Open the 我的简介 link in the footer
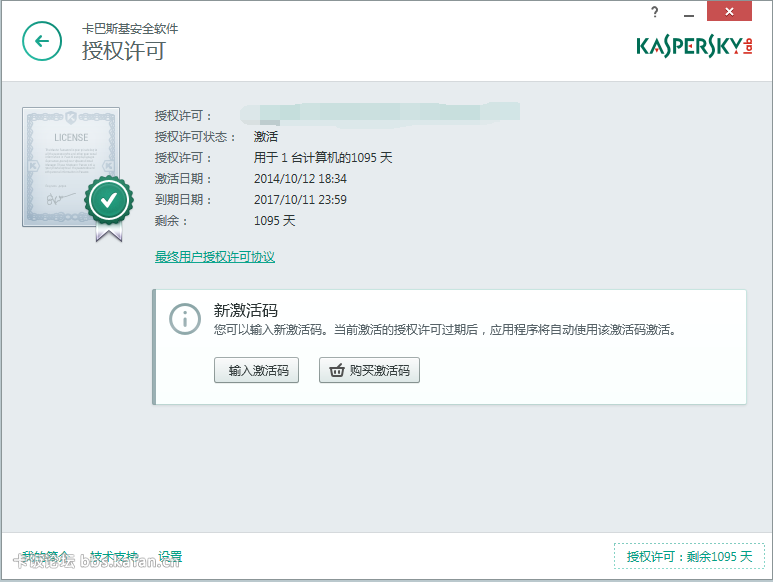This screenshot has width=773, height=582. [45, 556]
